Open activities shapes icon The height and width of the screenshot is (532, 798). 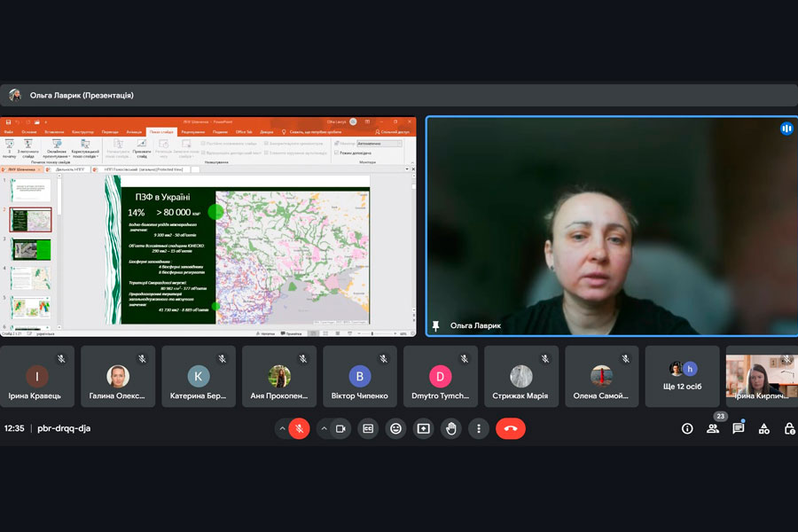coord(764,428)
